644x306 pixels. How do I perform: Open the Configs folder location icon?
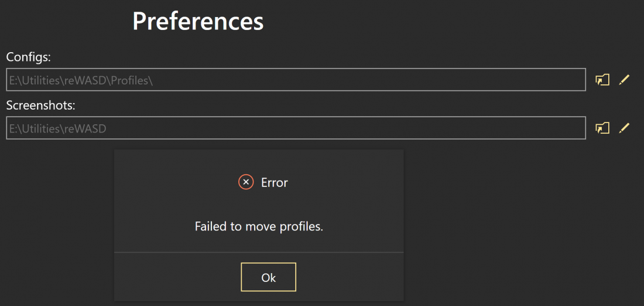602,80
